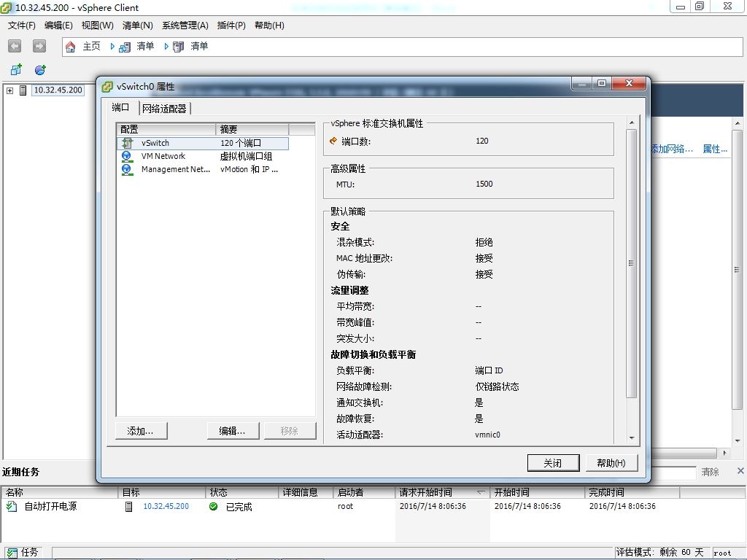
Task: Click the second inventory icon in breadcrumb
Action: (178, 47)
